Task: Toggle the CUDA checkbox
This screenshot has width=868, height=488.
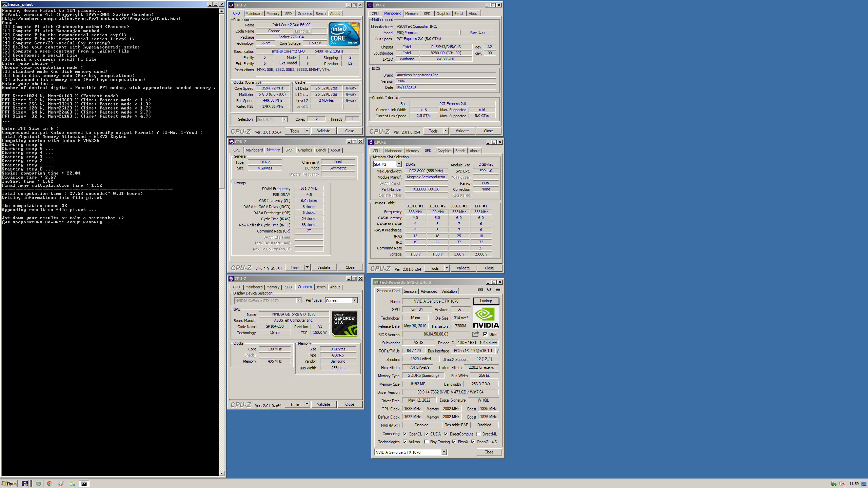Action: (427, 434)
